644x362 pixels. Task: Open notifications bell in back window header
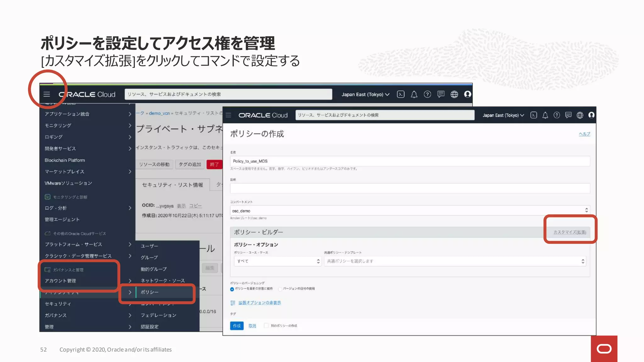tap(414, 94)
